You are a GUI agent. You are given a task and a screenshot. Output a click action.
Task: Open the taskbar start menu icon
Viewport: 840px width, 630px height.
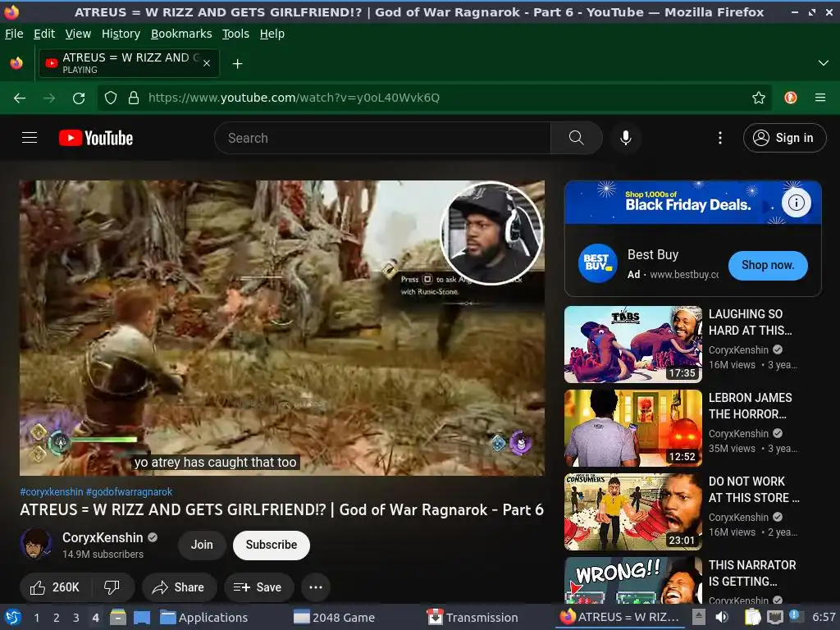point(13,617)
